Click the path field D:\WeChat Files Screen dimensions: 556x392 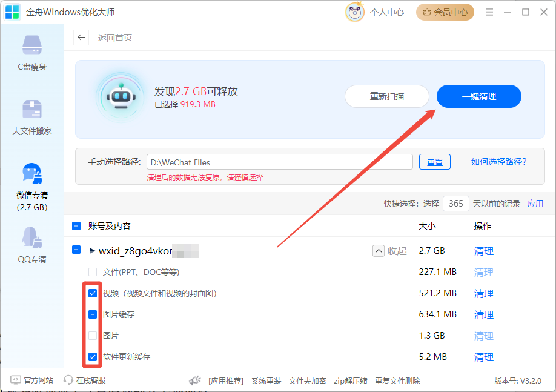280,162
